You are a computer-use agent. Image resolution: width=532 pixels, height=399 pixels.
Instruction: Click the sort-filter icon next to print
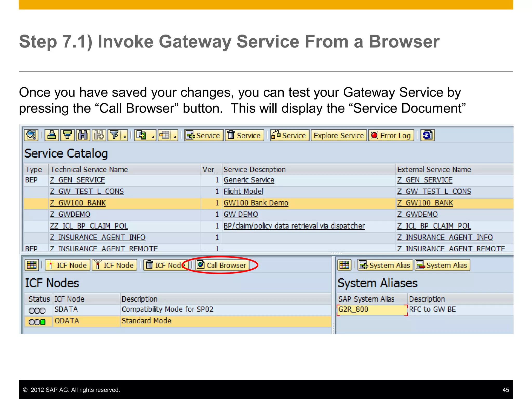click(x=68, y=135)
